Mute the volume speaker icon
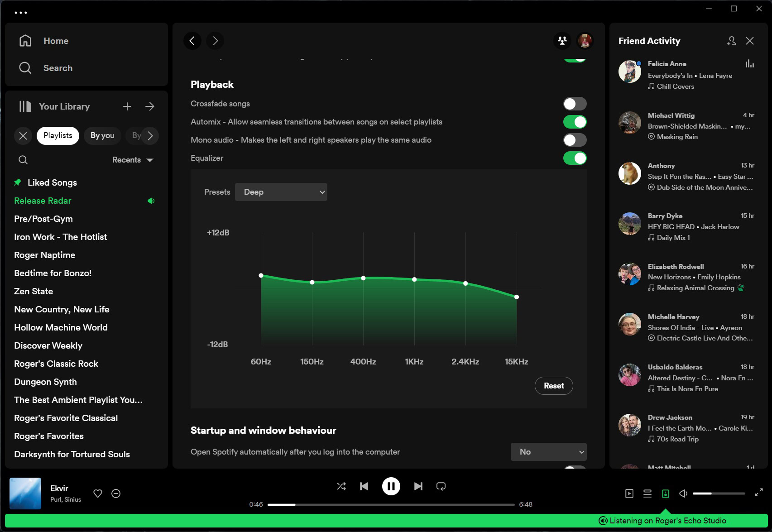The width and height of the screenshot is (772, 532). pos(684,494)
